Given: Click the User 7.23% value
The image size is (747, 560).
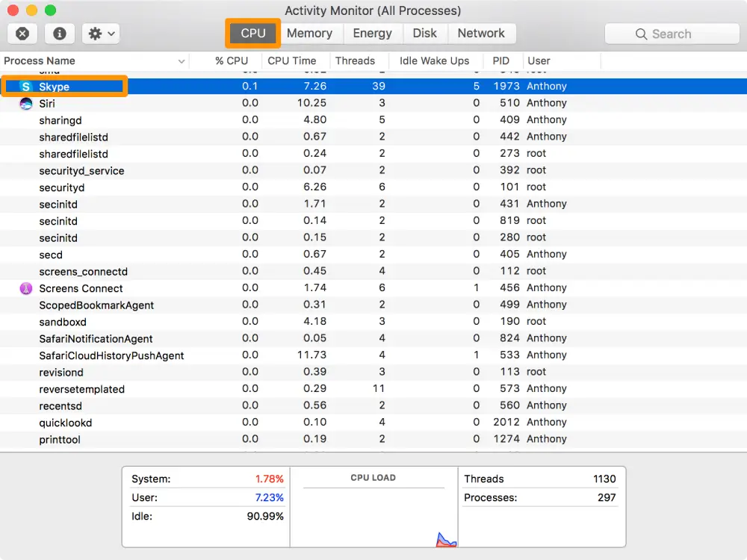Looking at the screenshot, I should pyautogui.click(x=270, y=497).
